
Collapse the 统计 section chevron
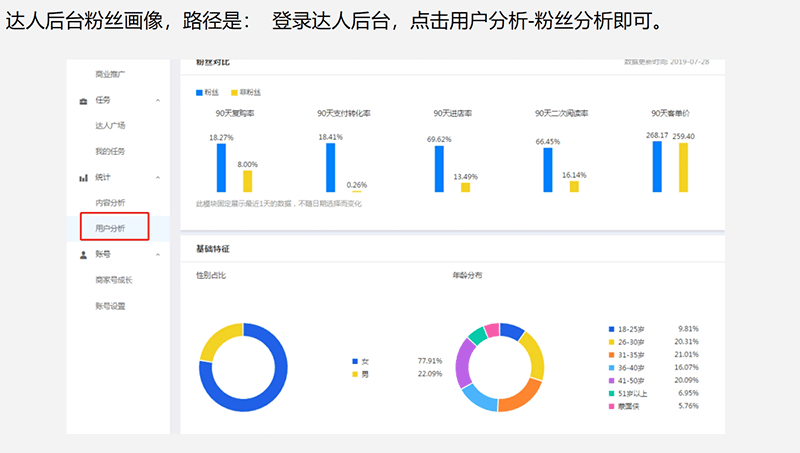click(x=158, y=177)
